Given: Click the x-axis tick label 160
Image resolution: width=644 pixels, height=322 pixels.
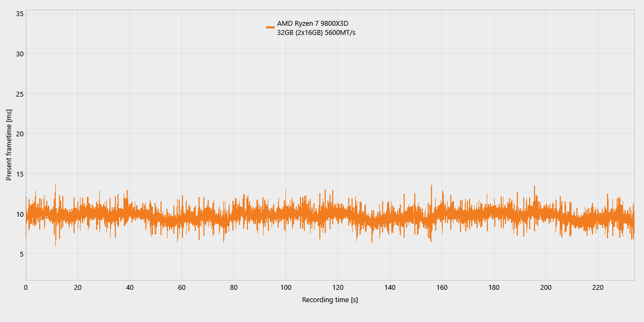Looking at the screenshot, I should click(x=442, y=288).
